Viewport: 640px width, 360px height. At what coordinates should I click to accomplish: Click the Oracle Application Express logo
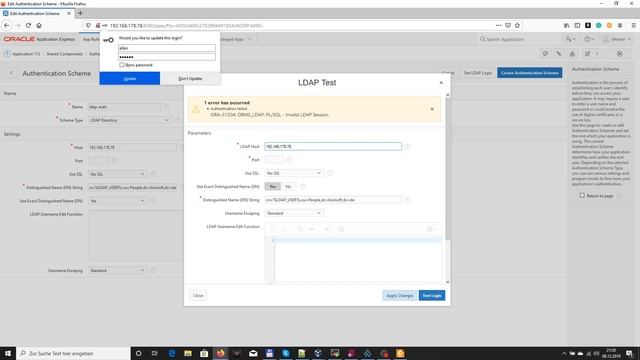click(39, 39)
